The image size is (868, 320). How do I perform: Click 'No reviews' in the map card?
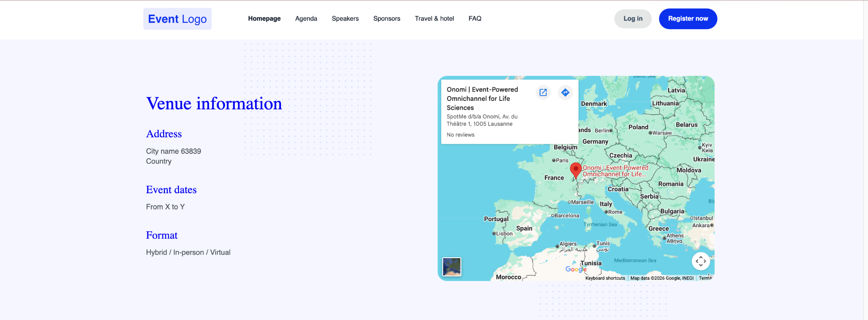(461, 135)
